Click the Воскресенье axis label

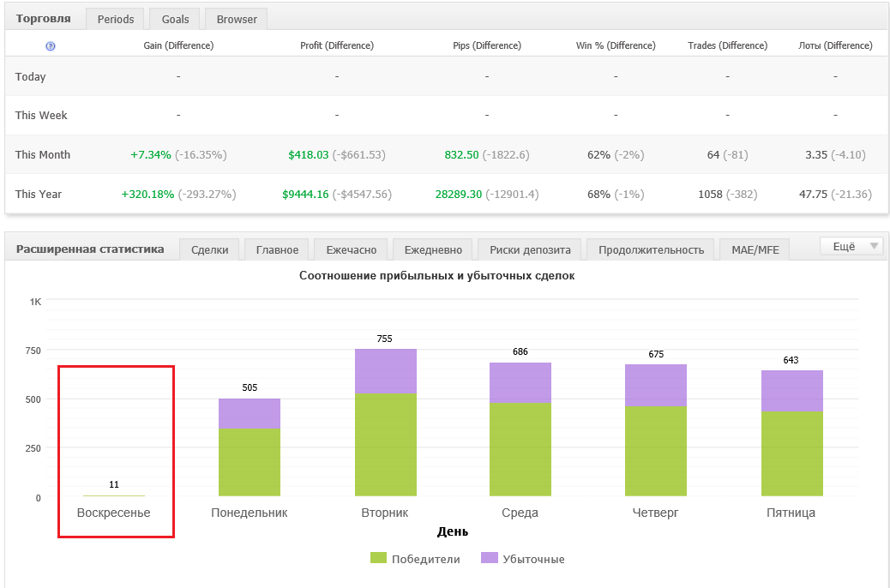[x=113, y=513]
